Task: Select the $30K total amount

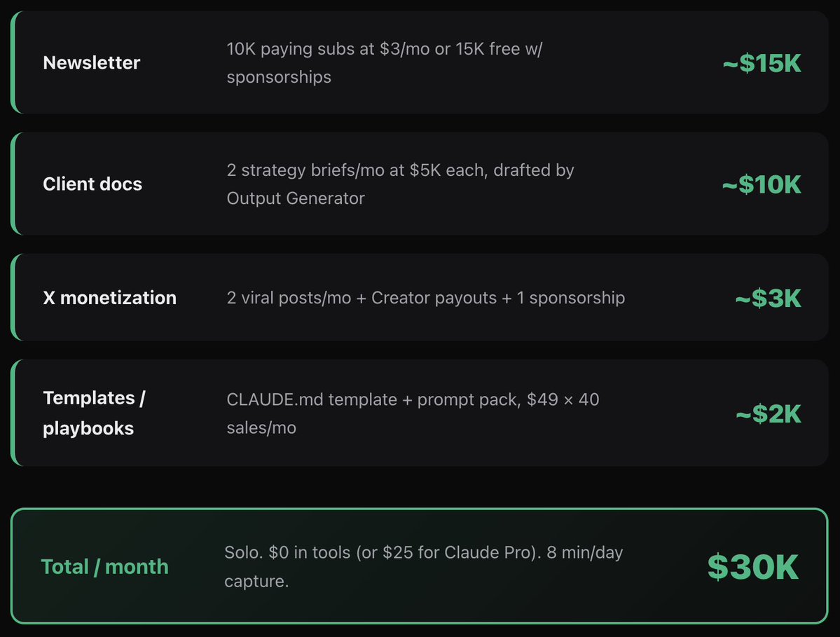Action: pos(752,567)
